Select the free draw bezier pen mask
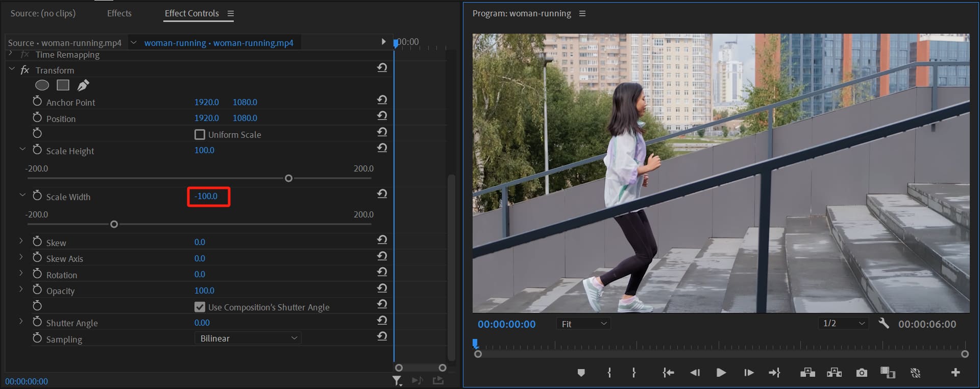980x389 pixels. point(83,85)
